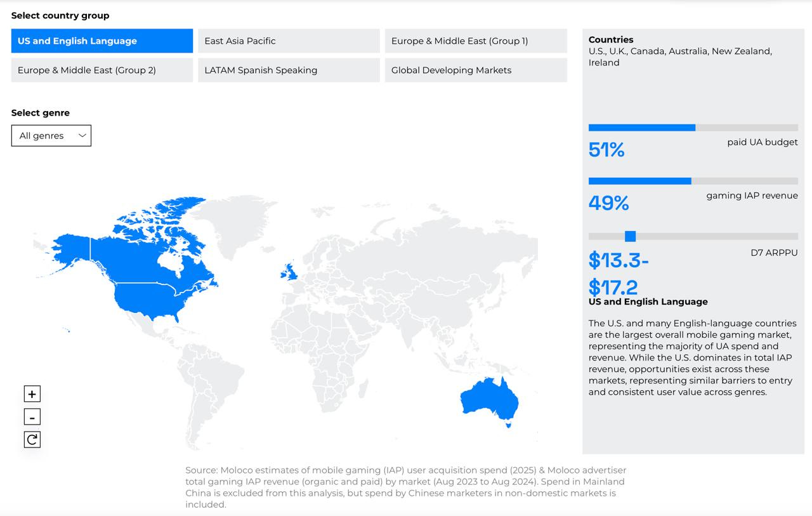
Task: Switch to LATAM Spanish Speaking group
Action: pyautogui.click(x=289, y=70)
